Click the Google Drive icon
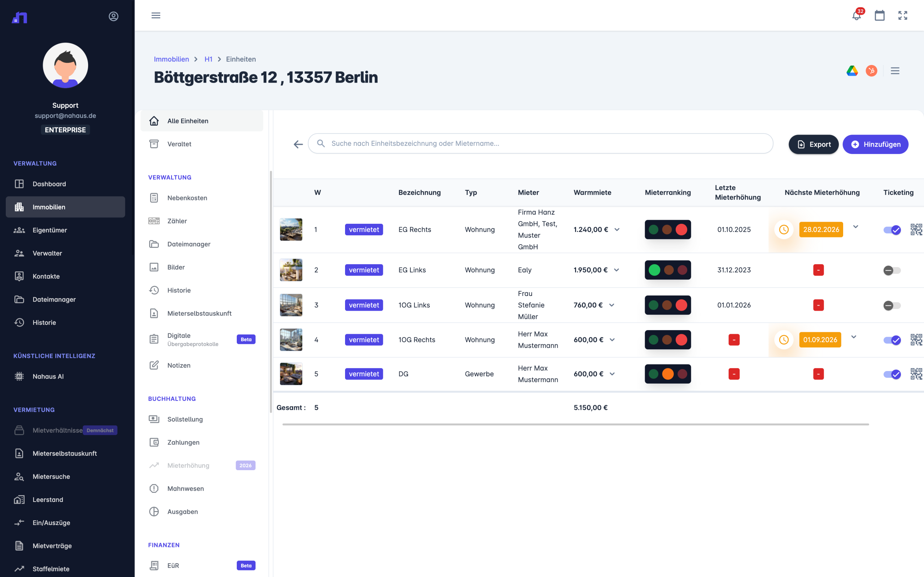The width and height of the screenshot is (924, 577). (x=852, y=71)
